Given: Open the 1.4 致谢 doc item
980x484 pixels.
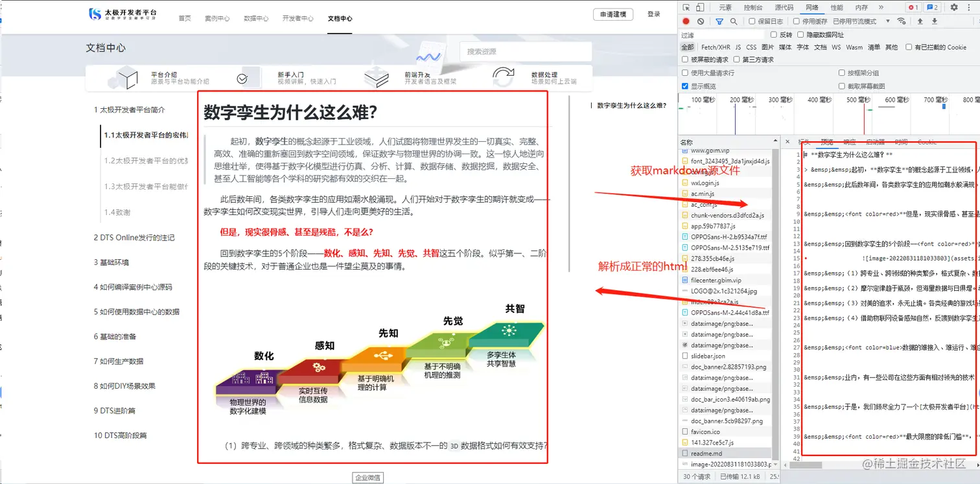Looking at the screenshot, I should click(x=117, y=212).
